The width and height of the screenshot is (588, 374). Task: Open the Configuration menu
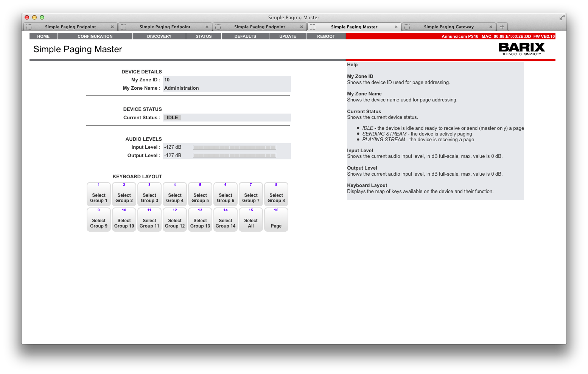click(95, 36)
